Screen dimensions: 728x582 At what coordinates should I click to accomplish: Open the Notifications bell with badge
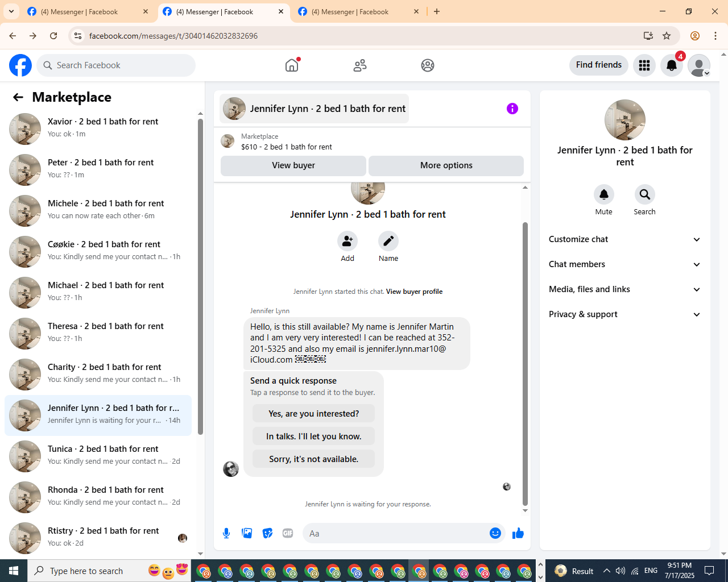point(672,65)
